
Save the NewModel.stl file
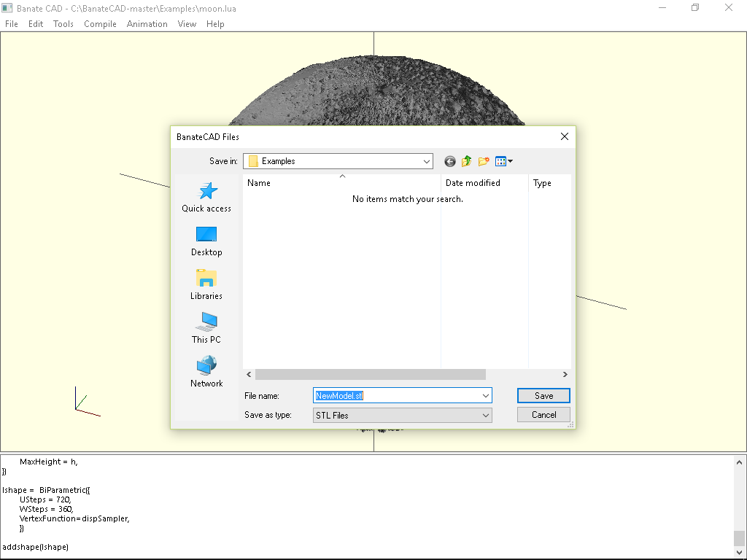tap(543, 395)
